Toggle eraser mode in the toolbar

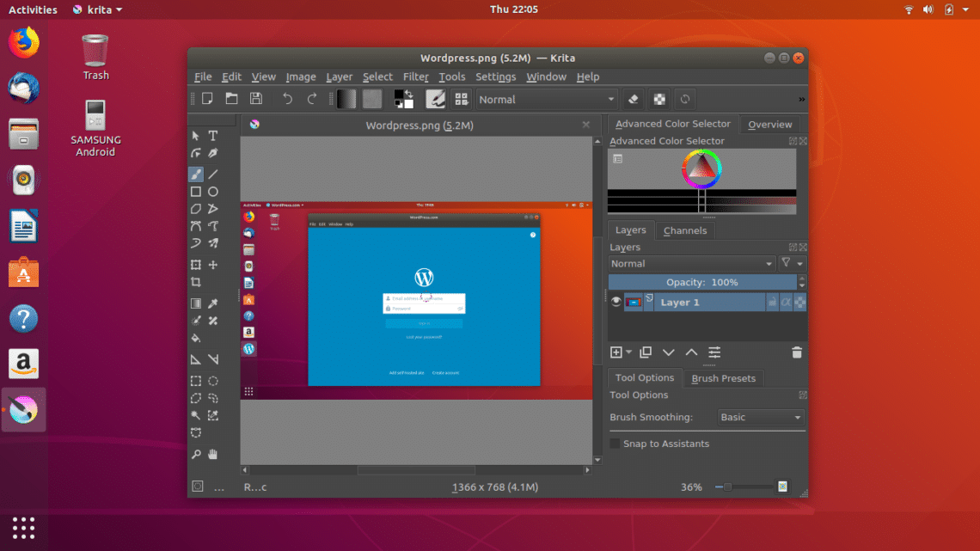pyautogui.click(x=633, y=99)
